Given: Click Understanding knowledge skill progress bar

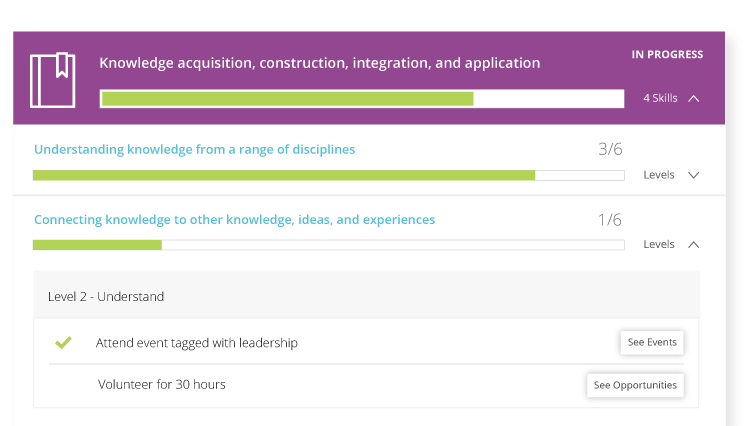Looking at the screenshot, I should click(x=328, y=175).
